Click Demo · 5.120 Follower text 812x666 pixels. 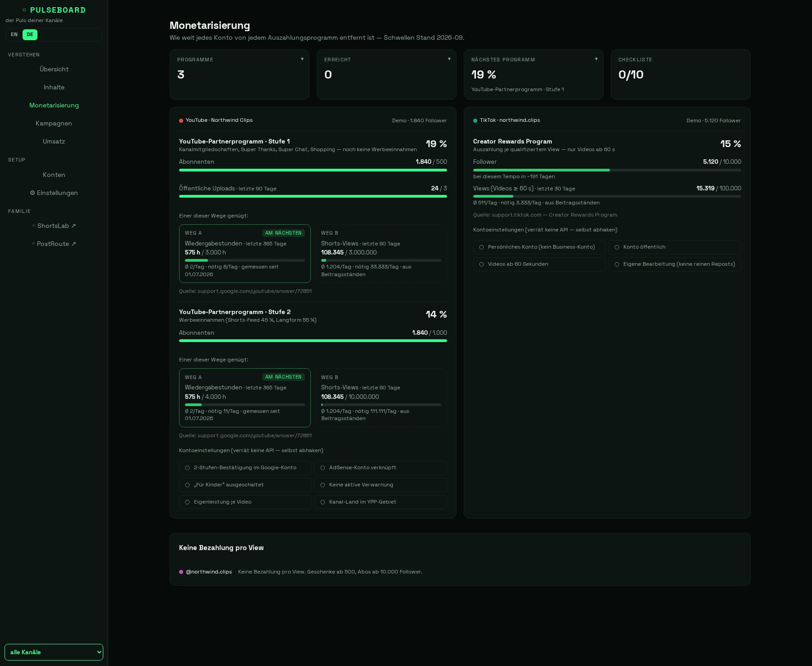pos(714,120)
